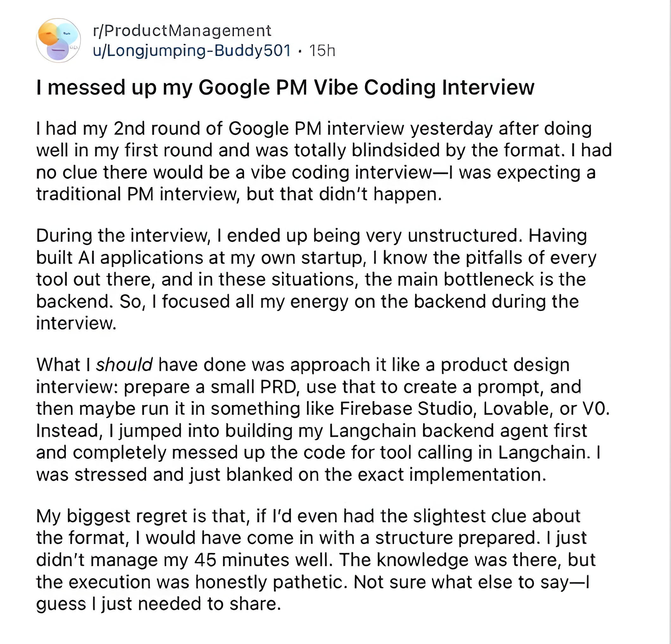Screen dimensions: 671x644
Task: Click the 15h post timestamp
Action: (x=322, y=51)
